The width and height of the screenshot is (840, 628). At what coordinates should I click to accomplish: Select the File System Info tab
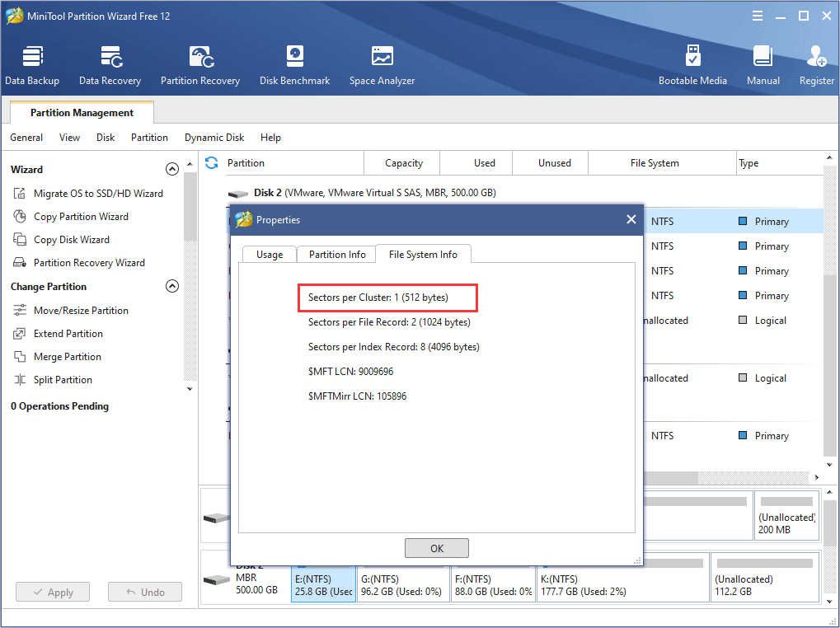[x=423, y=254]
